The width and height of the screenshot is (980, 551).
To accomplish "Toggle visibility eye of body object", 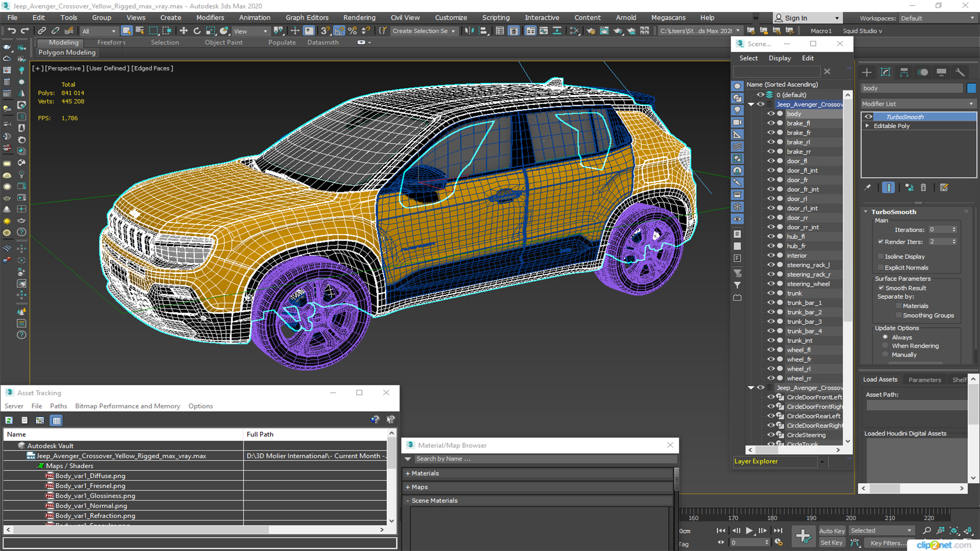I will pyautogui.click(x=771, y=114).
